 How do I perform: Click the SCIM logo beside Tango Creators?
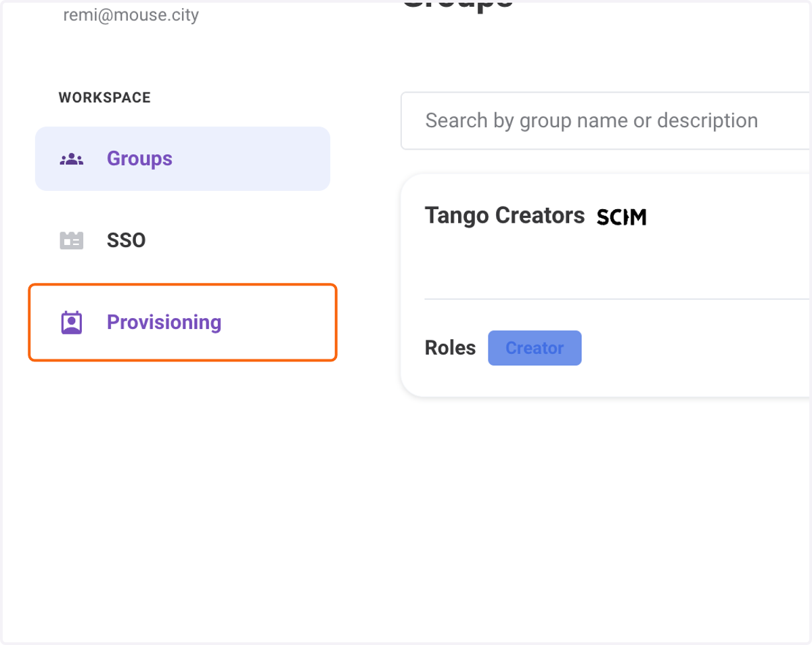[x=621, y=217]
